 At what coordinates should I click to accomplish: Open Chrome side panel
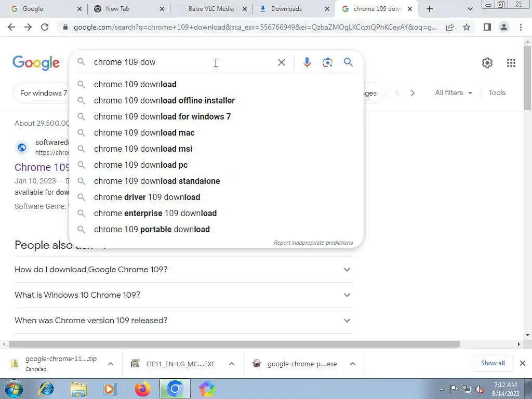pyautogui.click(x=487, y=27)
